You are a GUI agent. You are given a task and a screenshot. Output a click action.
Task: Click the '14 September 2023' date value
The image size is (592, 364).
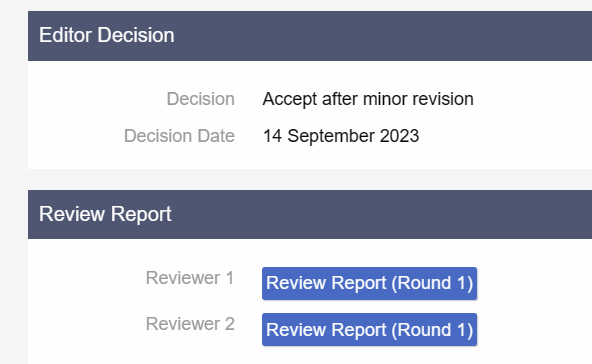click(x=341, y=136)
